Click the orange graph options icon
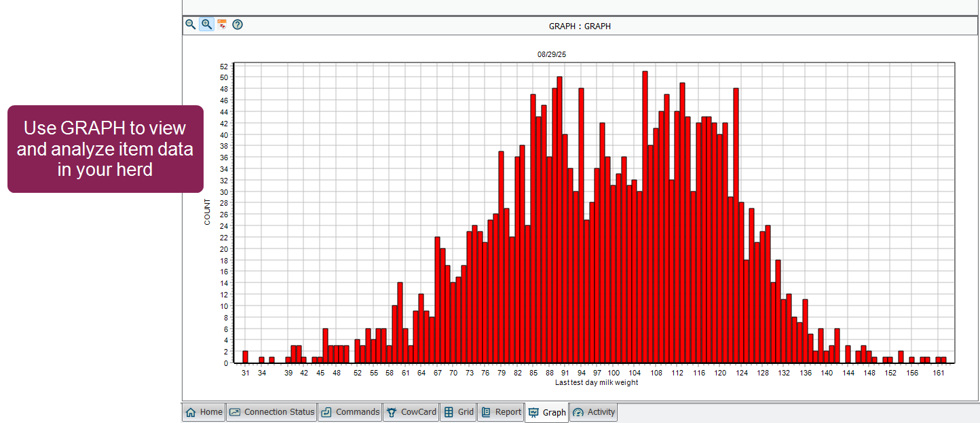 222,24
